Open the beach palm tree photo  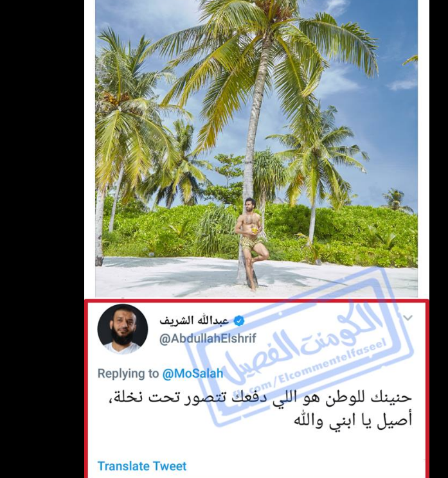pyautogui.click(x=256, y=148)
